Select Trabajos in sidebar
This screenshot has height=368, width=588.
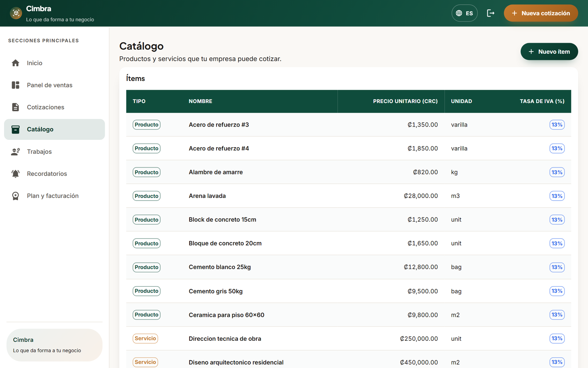click(x=54, y=152)
